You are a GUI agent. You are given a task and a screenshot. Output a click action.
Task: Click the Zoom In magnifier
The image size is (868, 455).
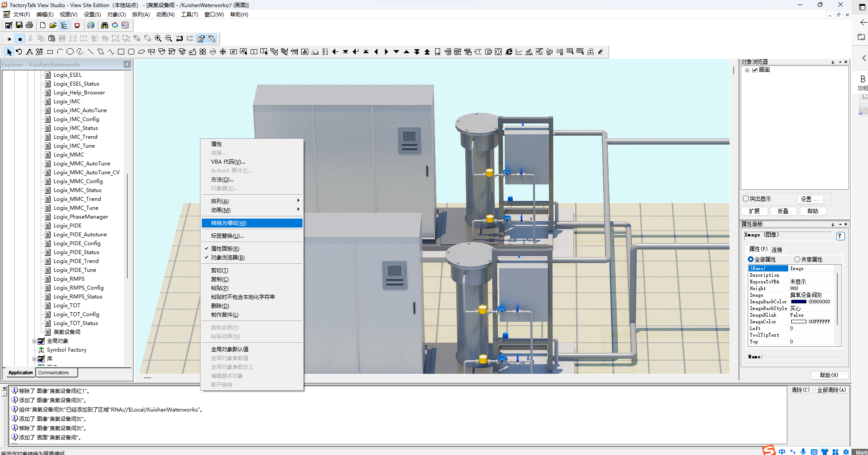(x=158, y=39)
